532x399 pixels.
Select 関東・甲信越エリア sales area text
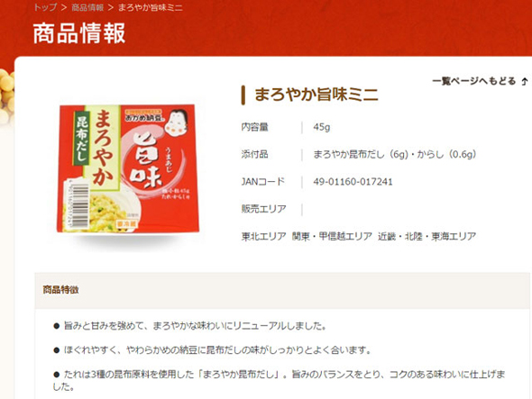click(332, 236)
